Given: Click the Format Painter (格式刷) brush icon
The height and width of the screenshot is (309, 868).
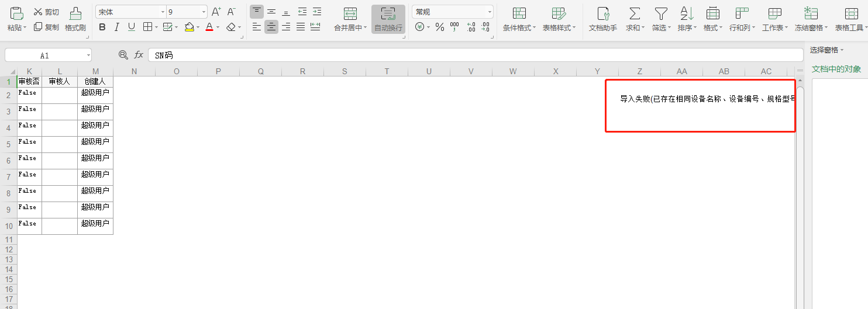Looking at the screenshot, I should (x=75, y=13).
